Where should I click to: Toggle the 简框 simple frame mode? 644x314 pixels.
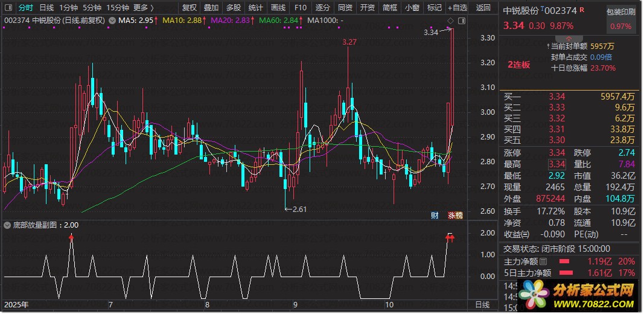click(x=390, y=7)
